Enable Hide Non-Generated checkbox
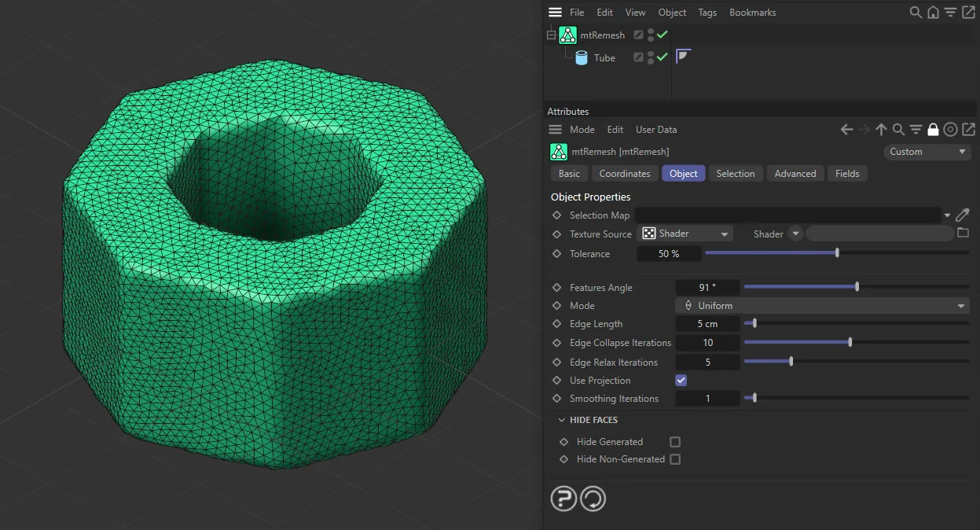Image resolution: width=980 pixels, height=530 pixels. [x=674, y=459]
